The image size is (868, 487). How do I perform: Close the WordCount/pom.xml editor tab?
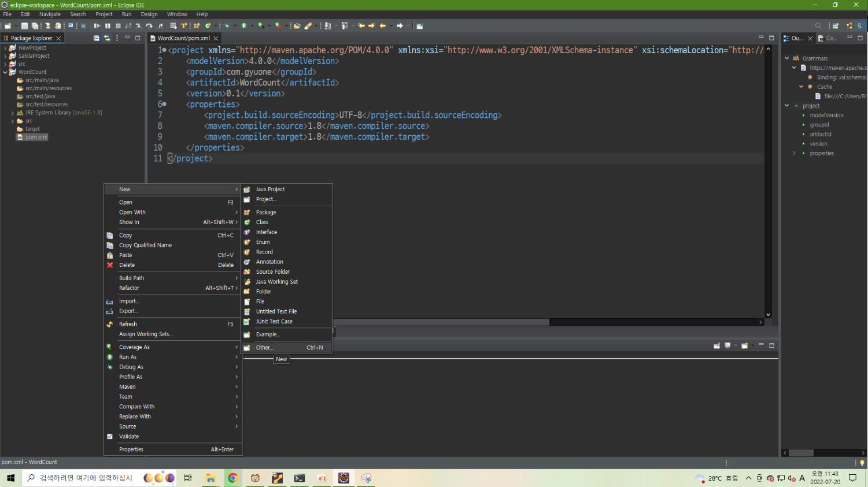pyautogui.click(x=216, y=38)
